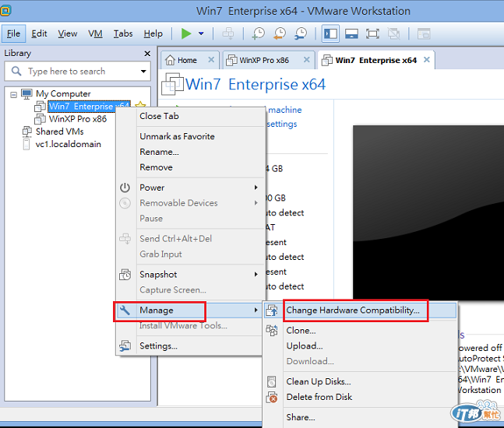
Task: Take a snapshot using the toolbar icon
Action: (x=259, y=33)
